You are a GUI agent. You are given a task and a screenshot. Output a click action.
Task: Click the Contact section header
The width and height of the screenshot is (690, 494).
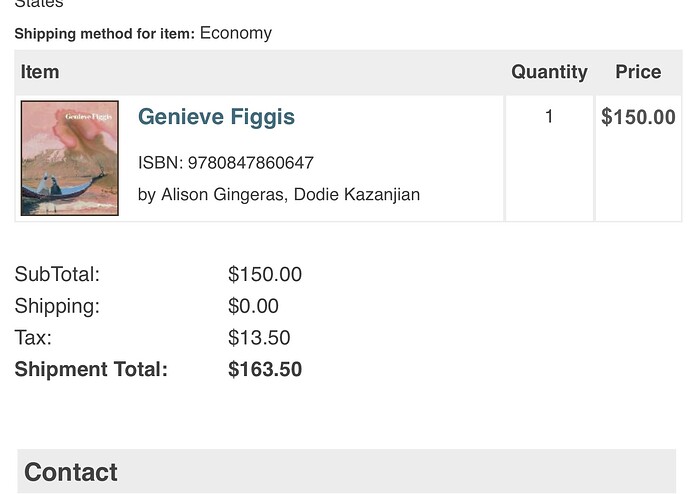(346, 471)
